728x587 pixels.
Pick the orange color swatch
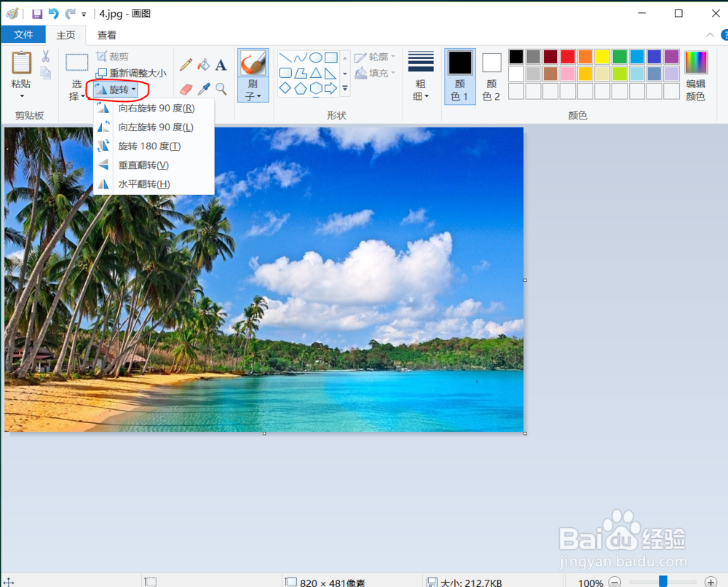tap(585, 57)
